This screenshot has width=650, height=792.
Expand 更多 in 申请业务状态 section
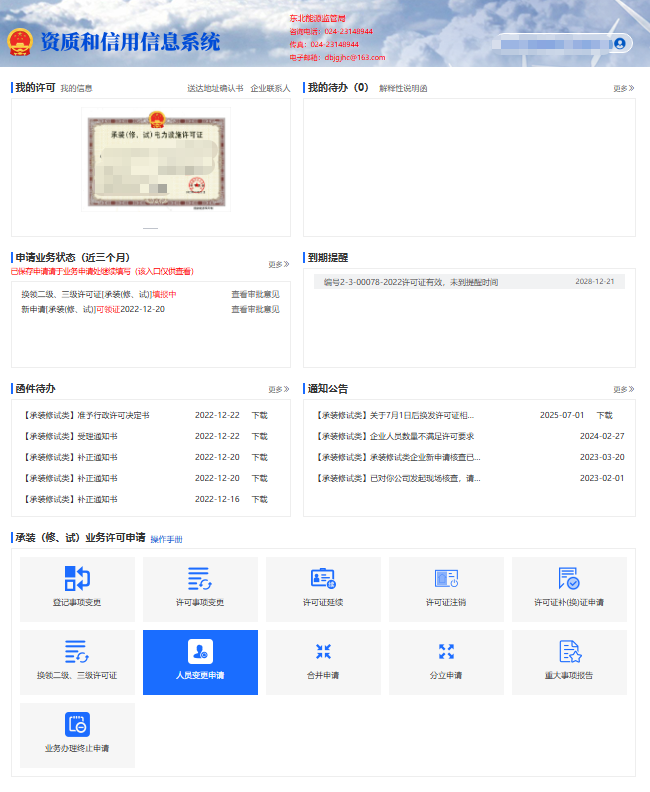point(278,265)
